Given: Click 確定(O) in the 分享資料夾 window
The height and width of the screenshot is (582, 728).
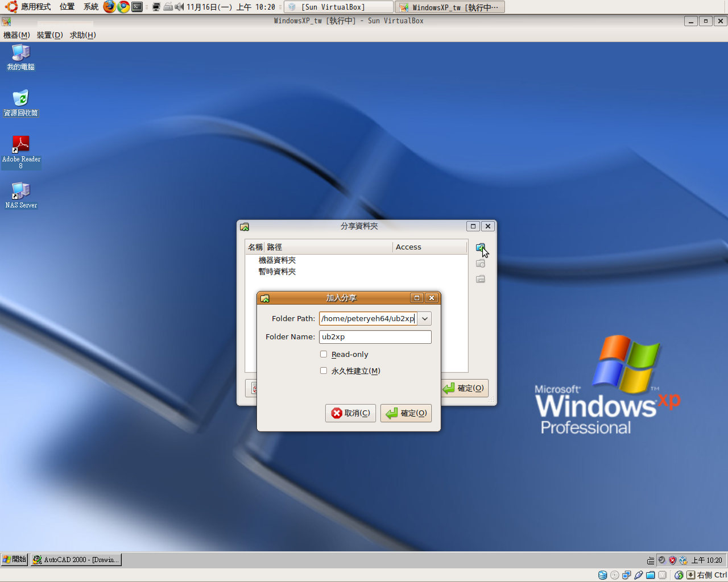Looking at the screenshot, I should coord(465,388).
